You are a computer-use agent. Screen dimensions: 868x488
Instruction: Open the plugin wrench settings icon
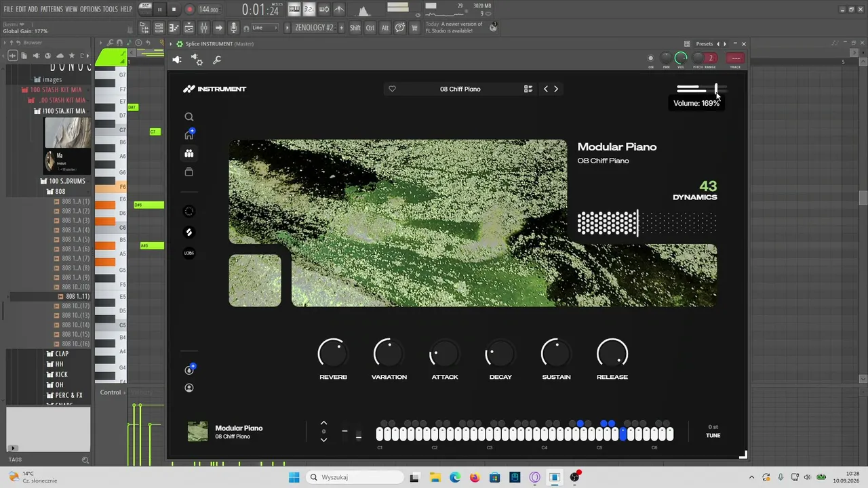coord(217,60)
